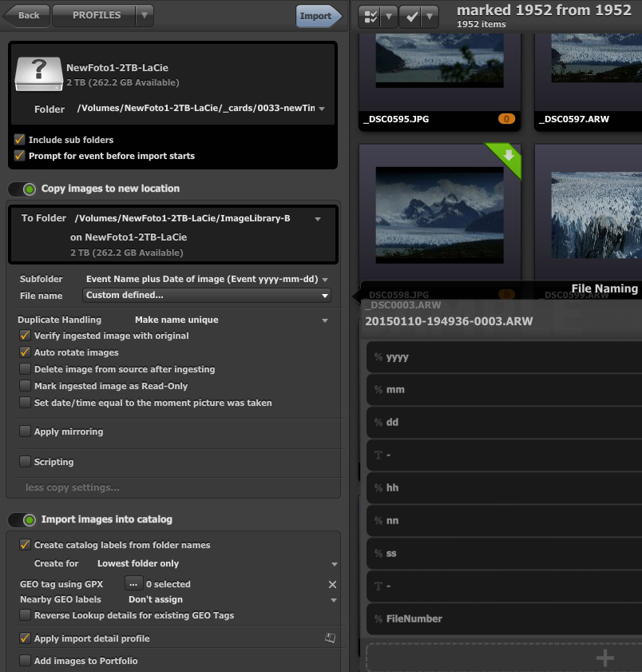Screen dimensions: 642x672
Task: Uncheck Prompt for event before import starts
Action: (19, 156)
